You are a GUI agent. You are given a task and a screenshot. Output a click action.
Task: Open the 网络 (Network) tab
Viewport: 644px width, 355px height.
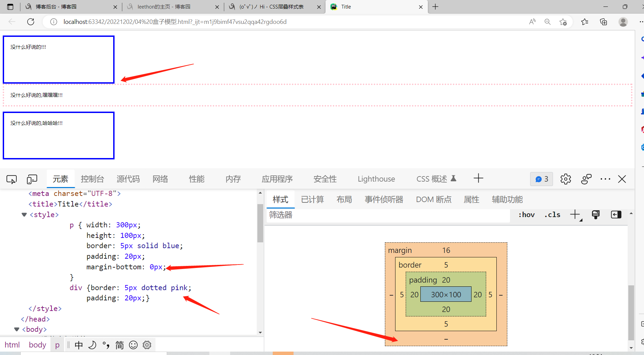[160, 179]
